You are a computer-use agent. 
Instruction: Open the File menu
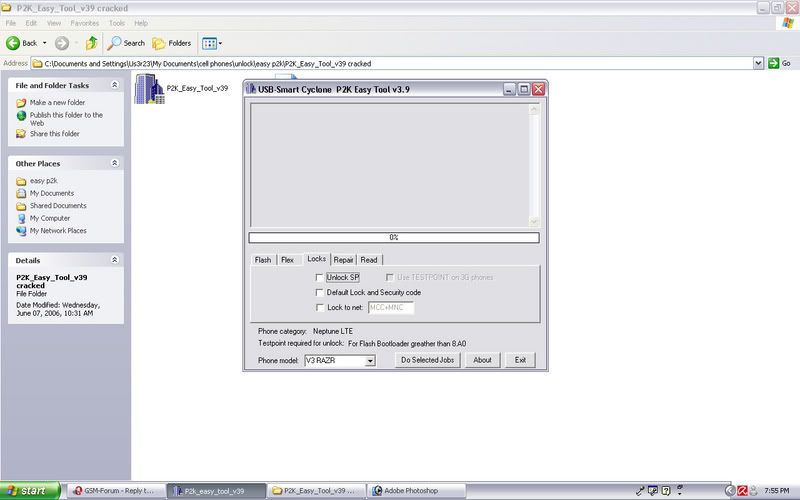click(x=10, y=23)
